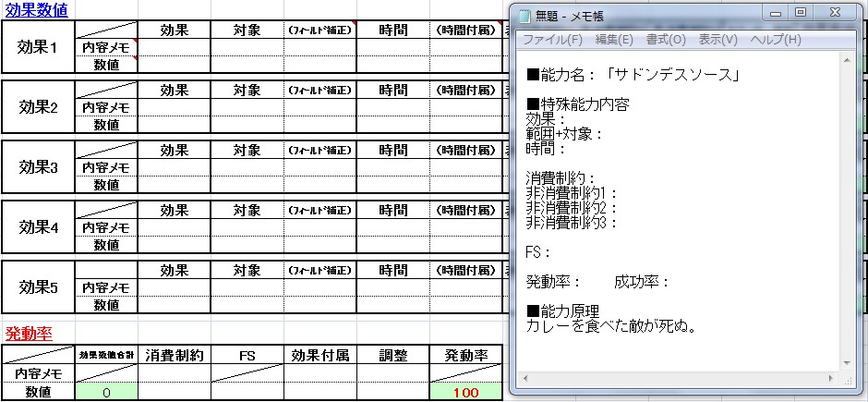The height and width of the screenshot is (402, 868).
Task: Open the 編集(E) menu in Notepad
Action: (614, 40)
